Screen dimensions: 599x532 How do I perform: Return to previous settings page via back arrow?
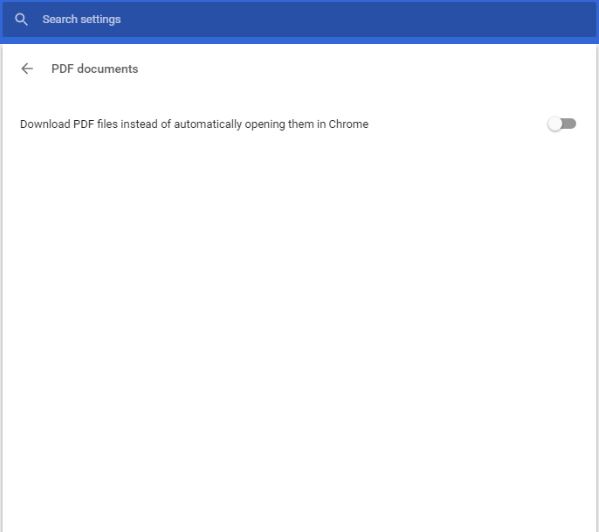point(27,69)
